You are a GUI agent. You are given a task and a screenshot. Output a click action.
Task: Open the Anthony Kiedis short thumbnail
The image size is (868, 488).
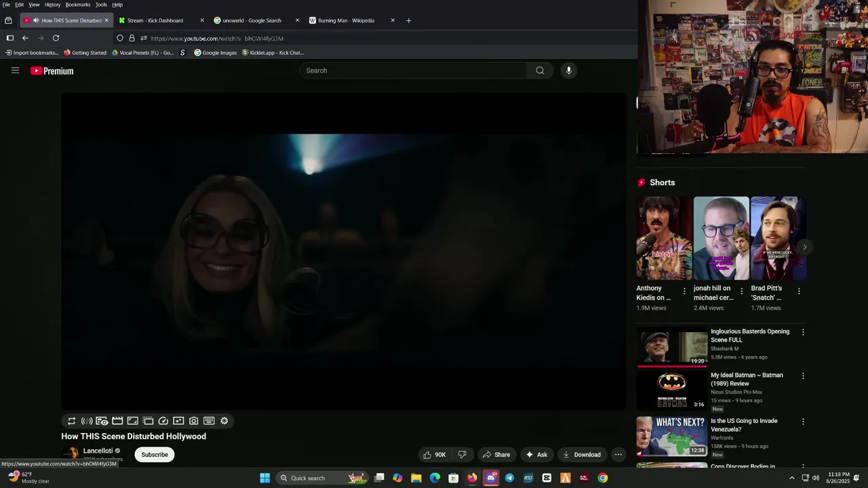tap(664, 239)
